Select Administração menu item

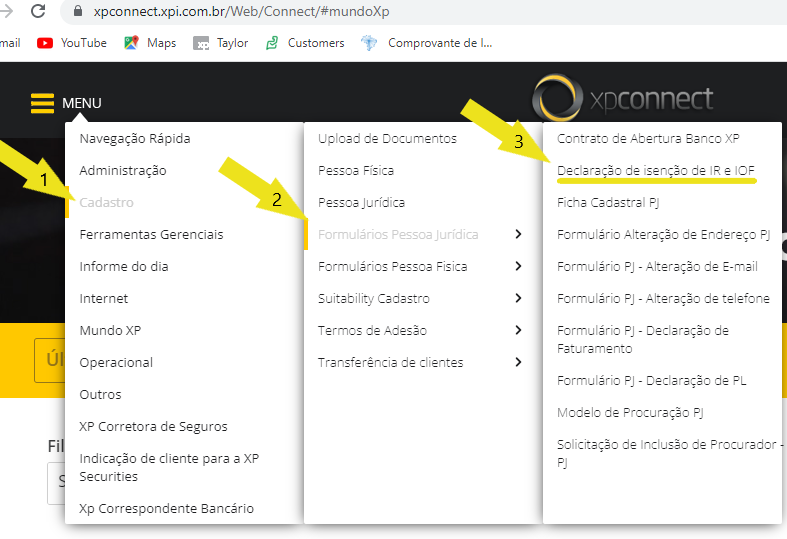122,171
